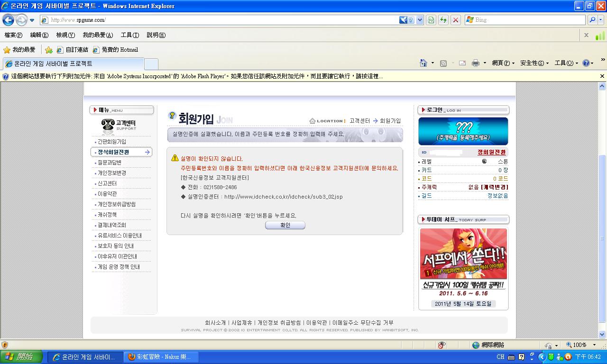The image size is (607, 364).
Task: Click the 신고센터 sidebar link
Action: click(x=107, y=183)
